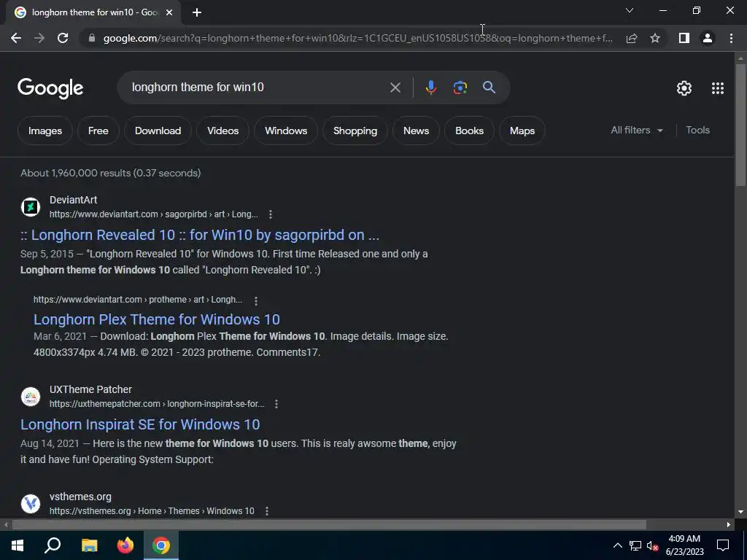Open Google quick settings gear
Screen dimensions: 747x560
[684, 88]
